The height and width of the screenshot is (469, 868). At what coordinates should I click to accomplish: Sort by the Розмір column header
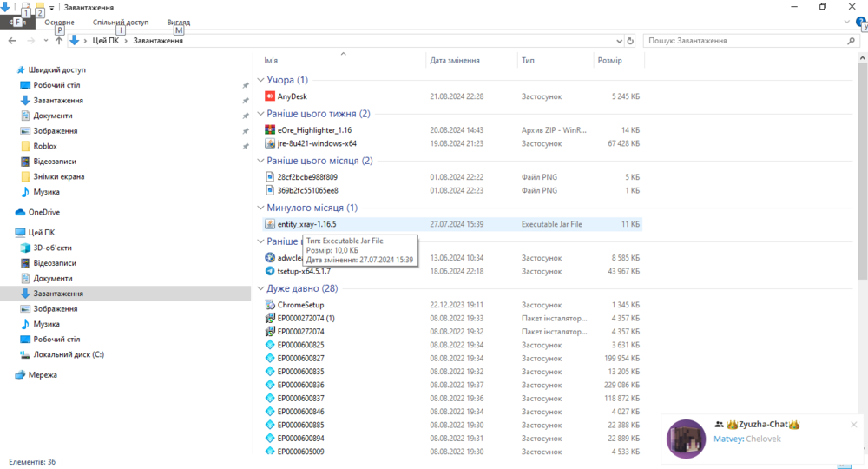(x=609, y=60)
